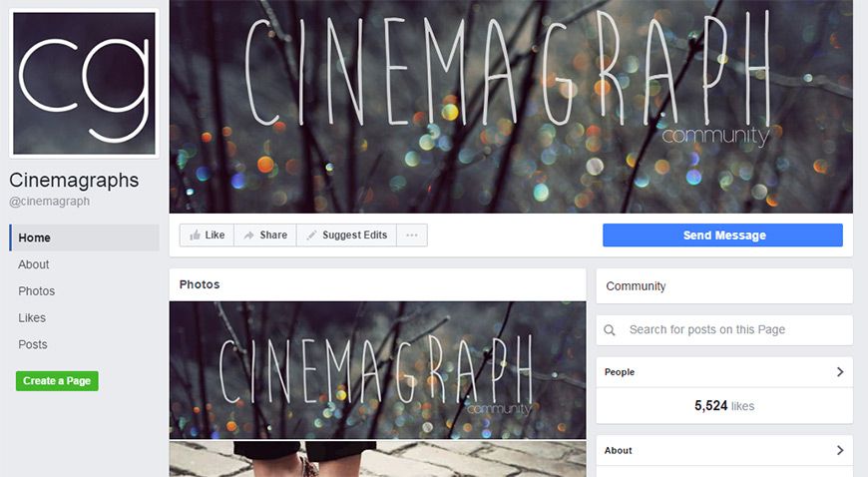Click the thumbs-up icon on Like button
This screenshot has width=868, height=477.
coord(195,236)
